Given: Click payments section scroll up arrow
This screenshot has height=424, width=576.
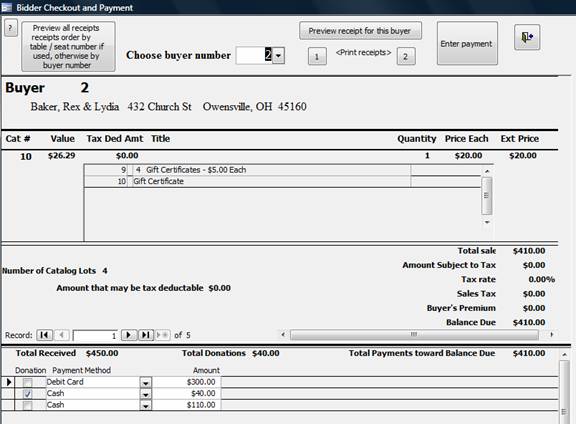Looking at the screenshot, I should (x=565, y=354).
